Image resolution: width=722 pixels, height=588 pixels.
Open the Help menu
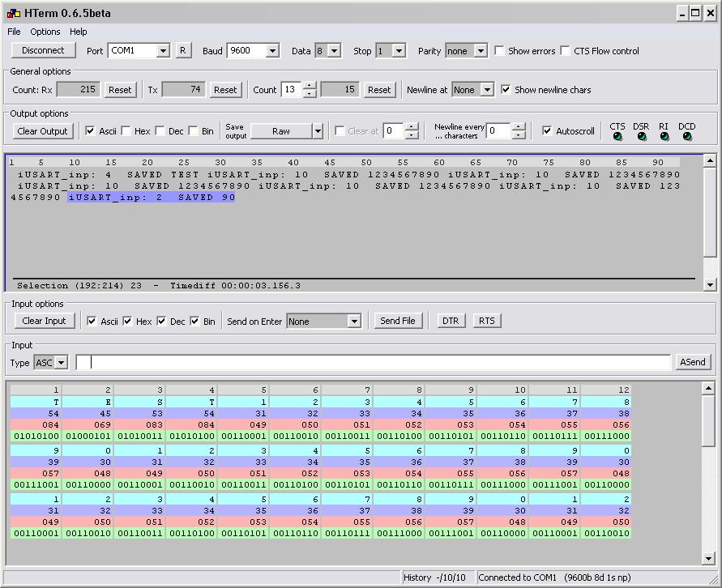tap(79, 32)
